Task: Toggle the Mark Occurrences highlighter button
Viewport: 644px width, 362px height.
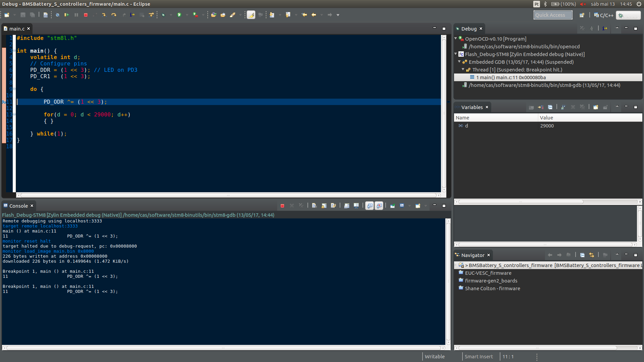Action: coord(251,15)
